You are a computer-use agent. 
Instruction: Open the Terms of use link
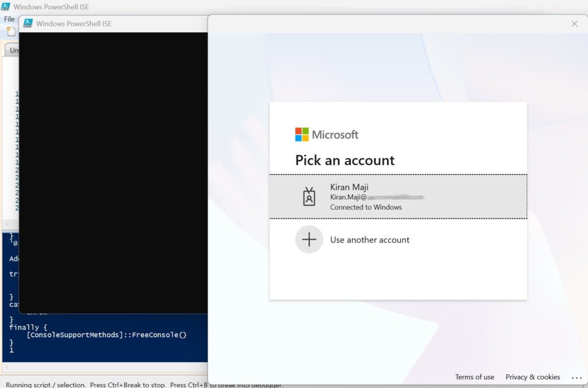[474, 377]
